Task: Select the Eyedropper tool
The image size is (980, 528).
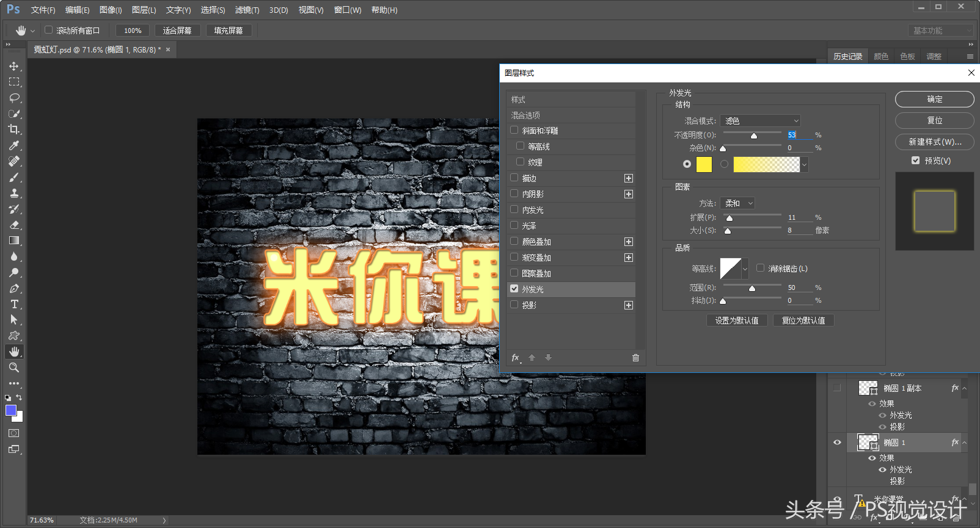Action: (x=14, y=145)
